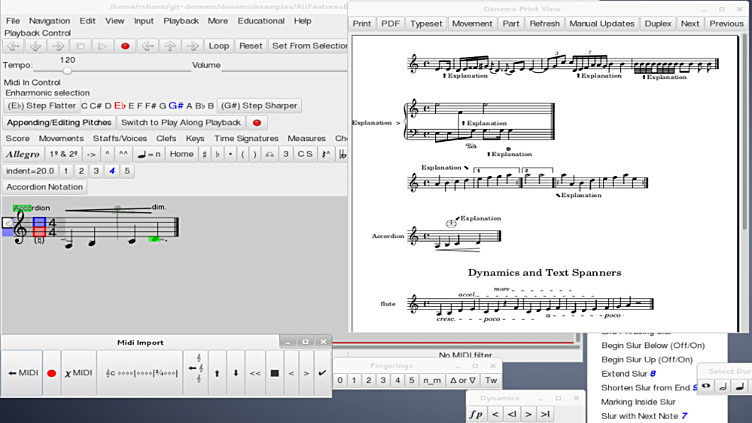
Task: Select Extend Slur from the menu list
Action: click(624, 373)
